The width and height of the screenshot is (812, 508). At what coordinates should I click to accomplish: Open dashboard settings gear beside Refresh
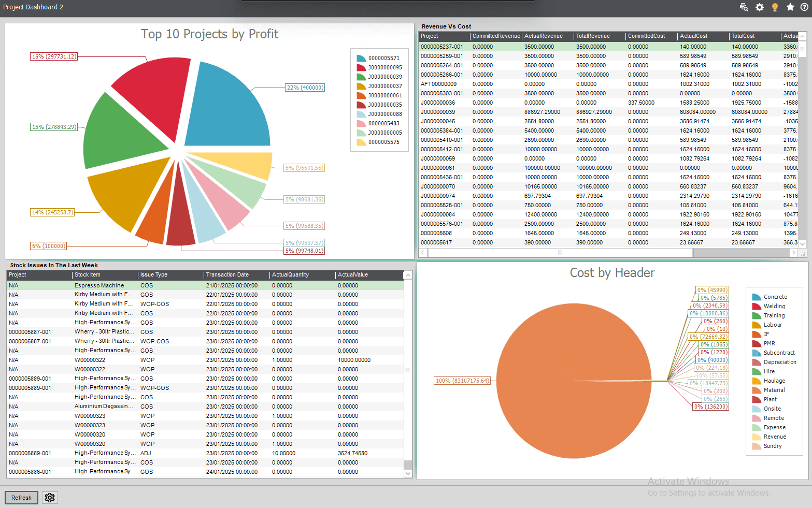pyautogui.click(x=50, y=498)
